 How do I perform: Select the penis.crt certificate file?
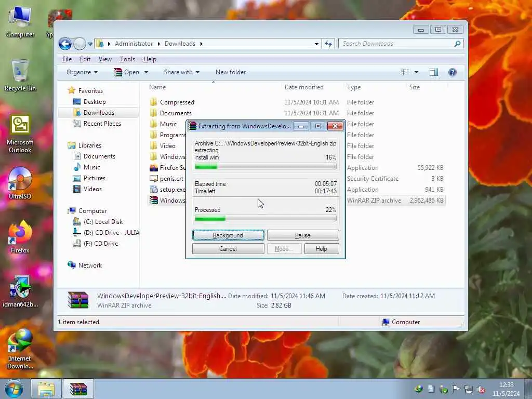point(167,179)
